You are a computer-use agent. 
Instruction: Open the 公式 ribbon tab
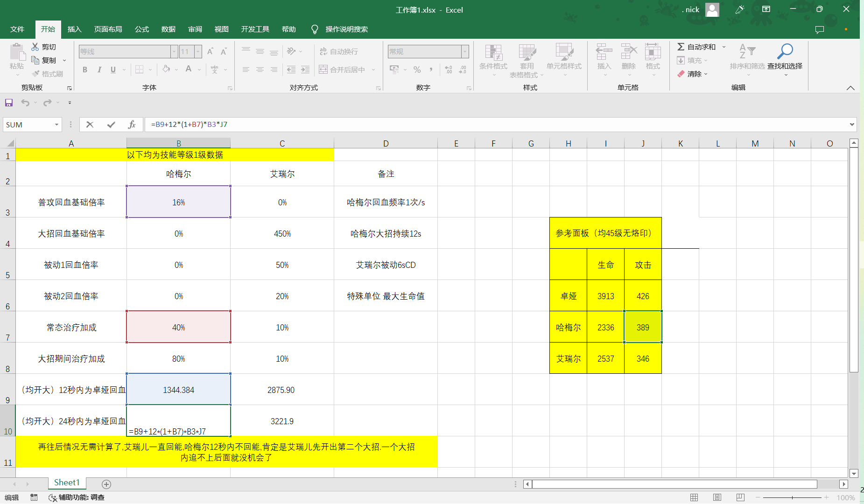pyautogui.click(x=141, y=29)
